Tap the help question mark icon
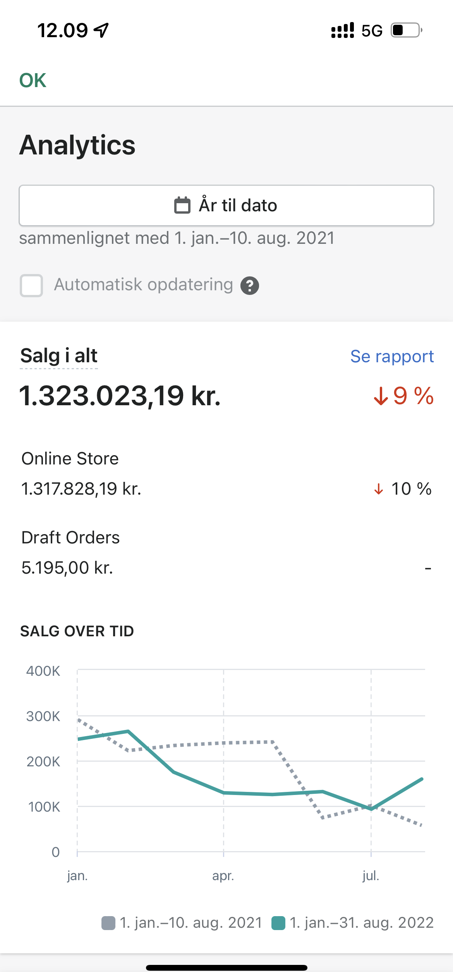The image size is (453, 980). click(250, 286)
